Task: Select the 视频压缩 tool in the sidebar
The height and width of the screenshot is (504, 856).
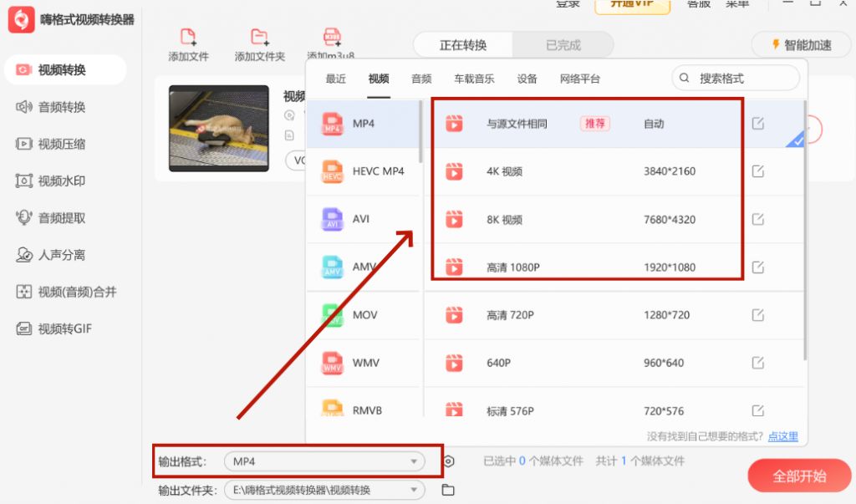Action: click(x=54, y=144)
